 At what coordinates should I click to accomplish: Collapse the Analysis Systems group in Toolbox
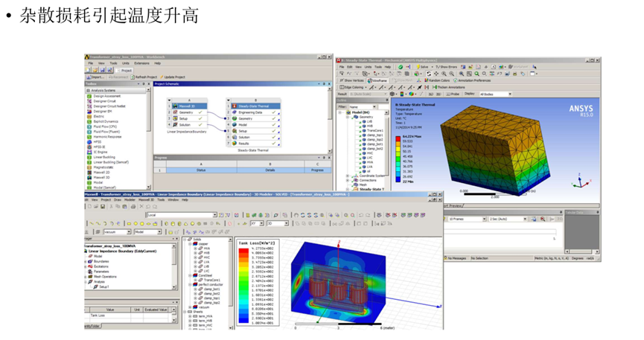tap(88, 90)
